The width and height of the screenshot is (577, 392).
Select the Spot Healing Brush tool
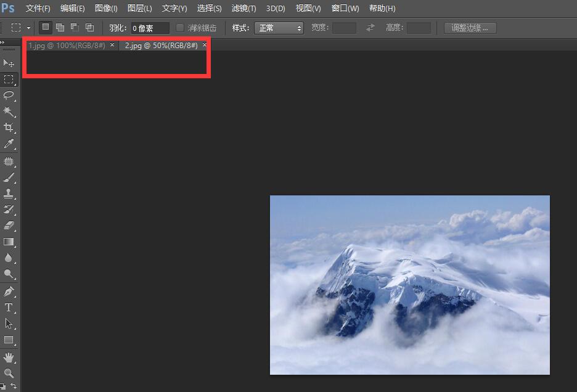tap(9, 161)
